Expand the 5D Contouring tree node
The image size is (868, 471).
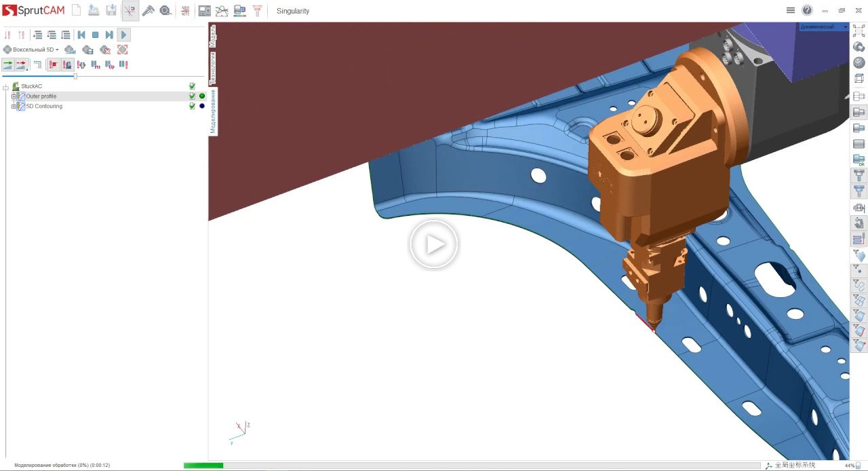(x=13, y=107)
